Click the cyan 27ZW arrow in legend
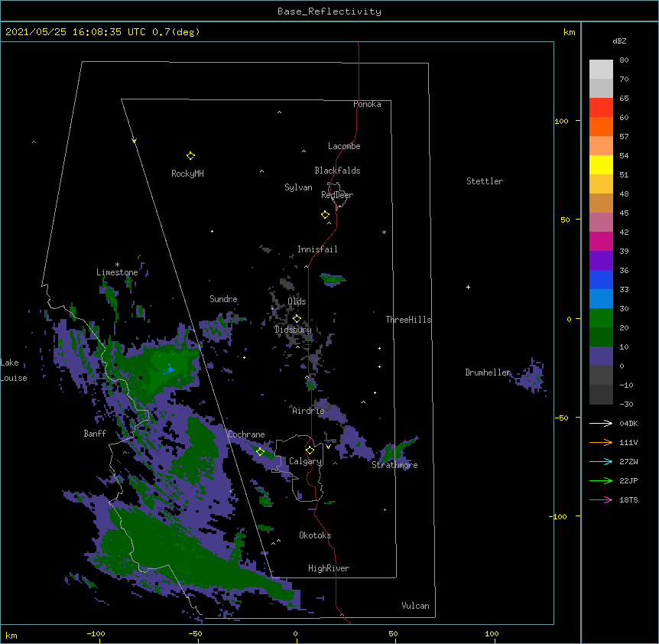This screenshot has height=644, width=659. (x=601, y=461)
